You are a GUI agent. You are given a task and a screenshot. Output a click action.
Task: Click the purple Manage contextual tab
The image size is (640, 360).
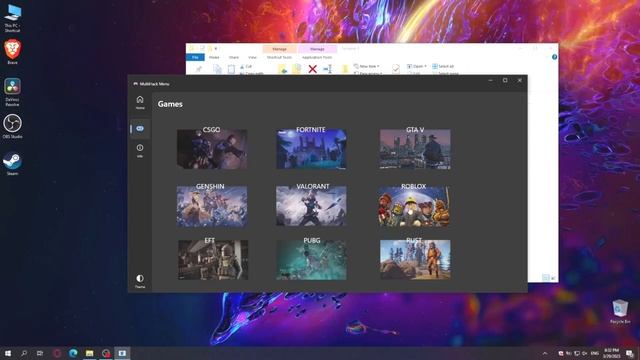tap(317, 49)
